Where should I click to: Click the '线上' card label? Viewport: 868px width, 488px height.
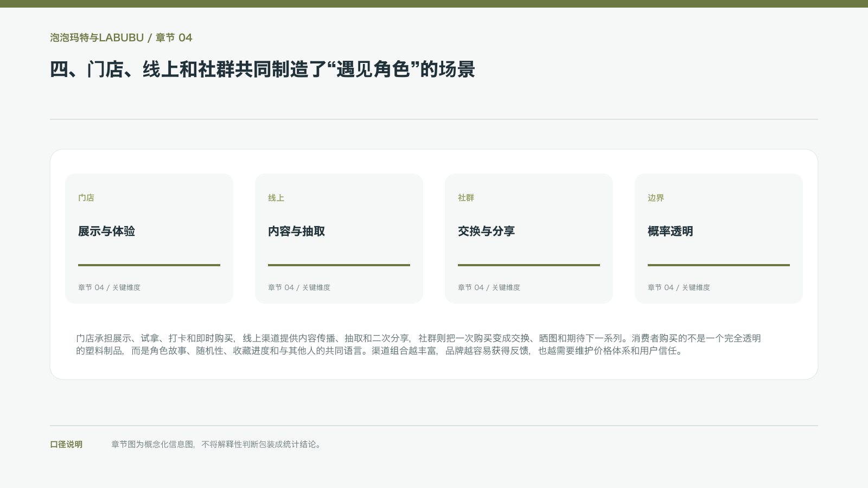point(276,198)
